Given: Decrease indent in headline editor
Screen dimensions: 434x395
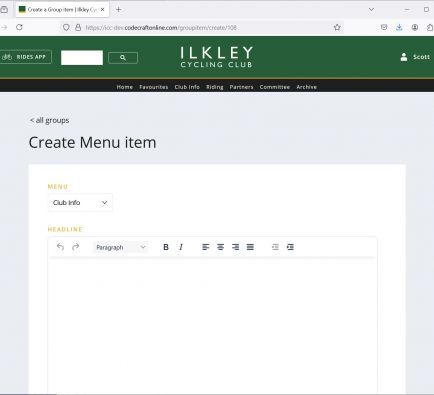Looking at the screenshot, I should pos(275,247).
